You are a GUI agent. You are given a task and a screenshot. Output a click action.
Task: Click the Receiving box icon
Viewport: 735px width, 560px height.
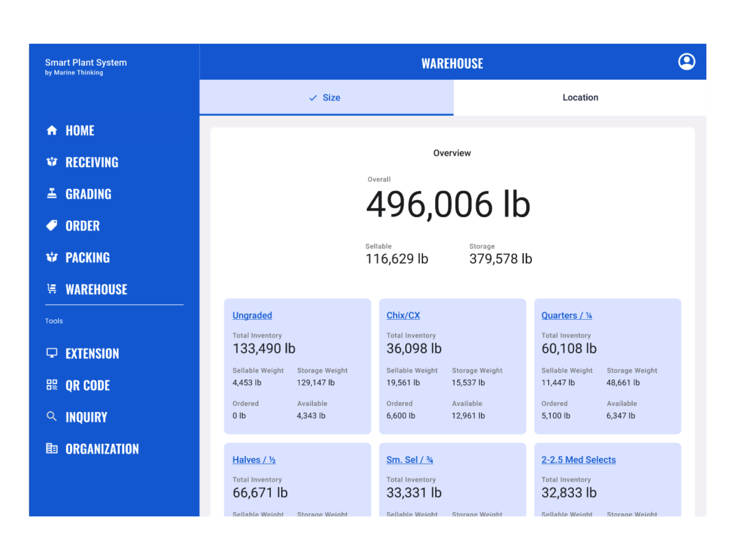[52, 162]
